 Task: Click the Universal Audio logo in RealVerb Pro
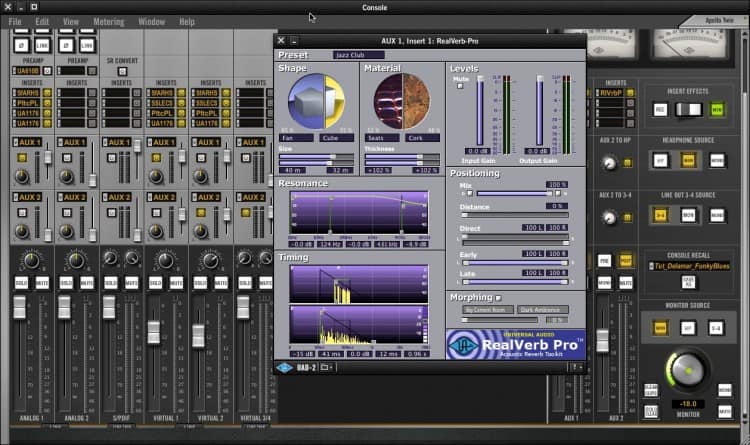(x=463, y=345)
